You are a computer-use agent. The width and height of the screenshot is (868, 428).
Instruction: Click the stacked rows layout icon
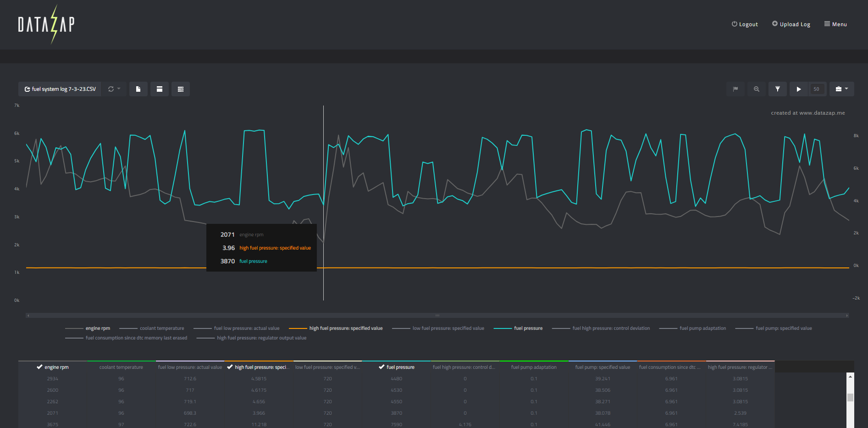point(180,89)
